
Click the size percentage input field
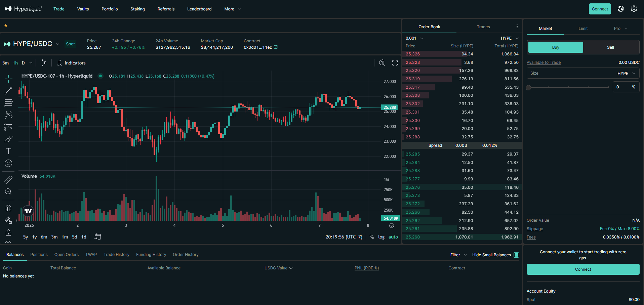click(626, 87)
